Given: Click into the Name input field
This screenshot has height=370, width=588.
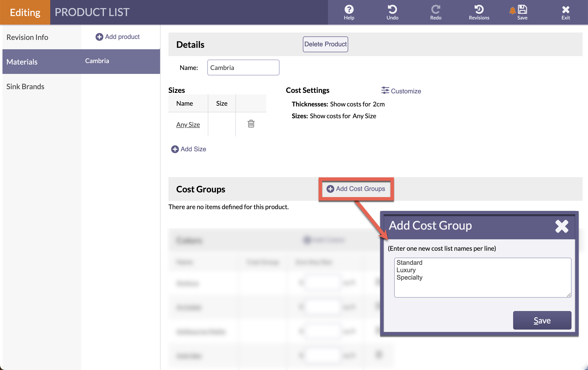Looking at the screenshot, I should click(x=243, y=67).
